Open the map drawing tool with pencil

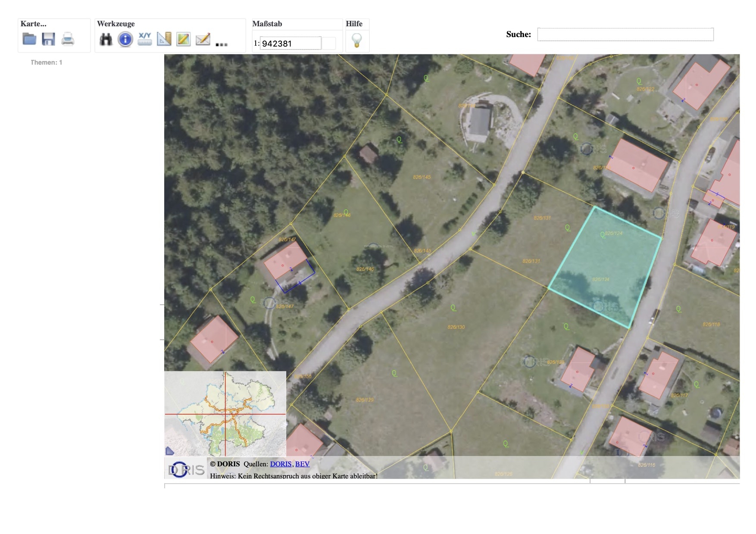[183, 39]
